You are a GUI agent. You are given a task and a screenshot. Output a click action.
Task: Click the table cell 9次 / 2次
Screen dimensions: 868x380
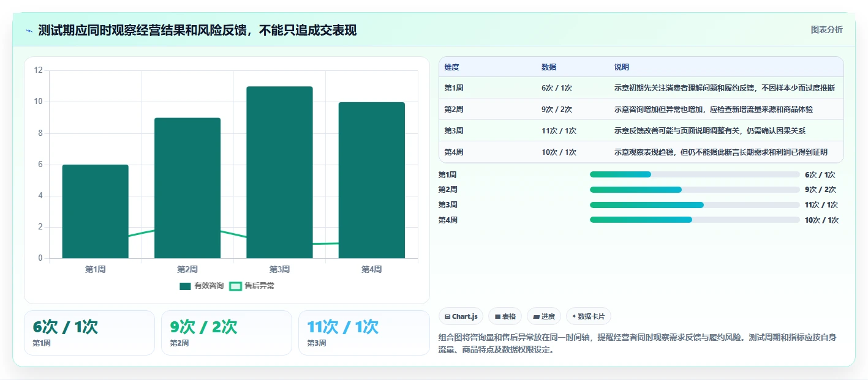(557, 110)
